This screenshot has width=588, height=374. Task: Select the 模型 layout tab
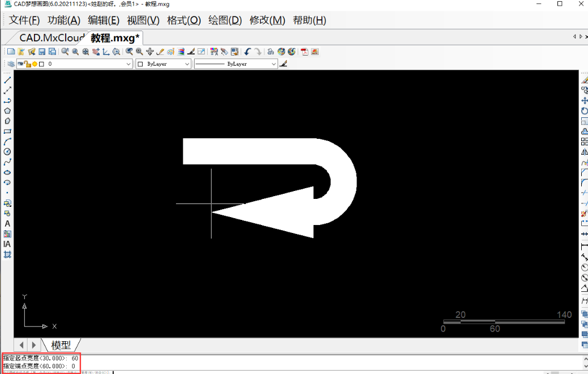(61, 345)
